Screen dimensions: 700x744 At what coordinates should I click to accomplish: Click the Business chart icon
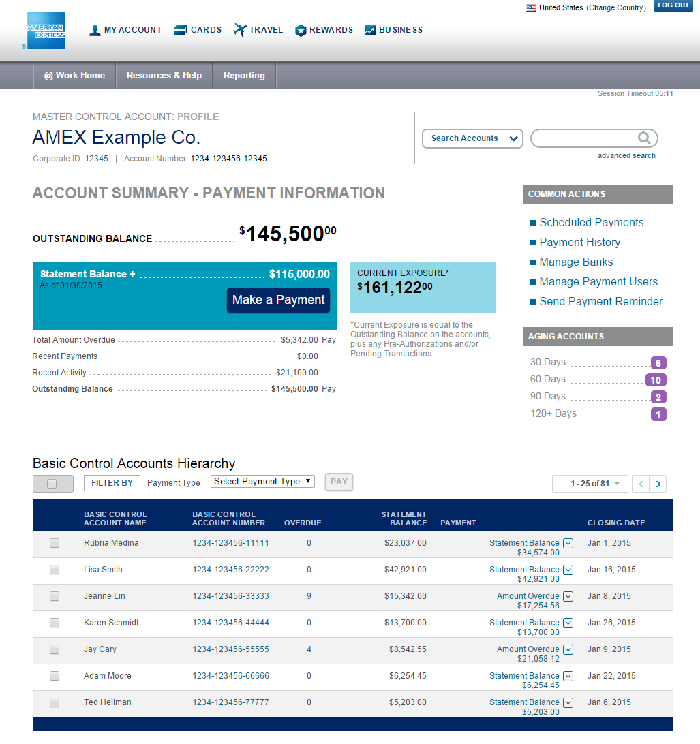[370, 31]
